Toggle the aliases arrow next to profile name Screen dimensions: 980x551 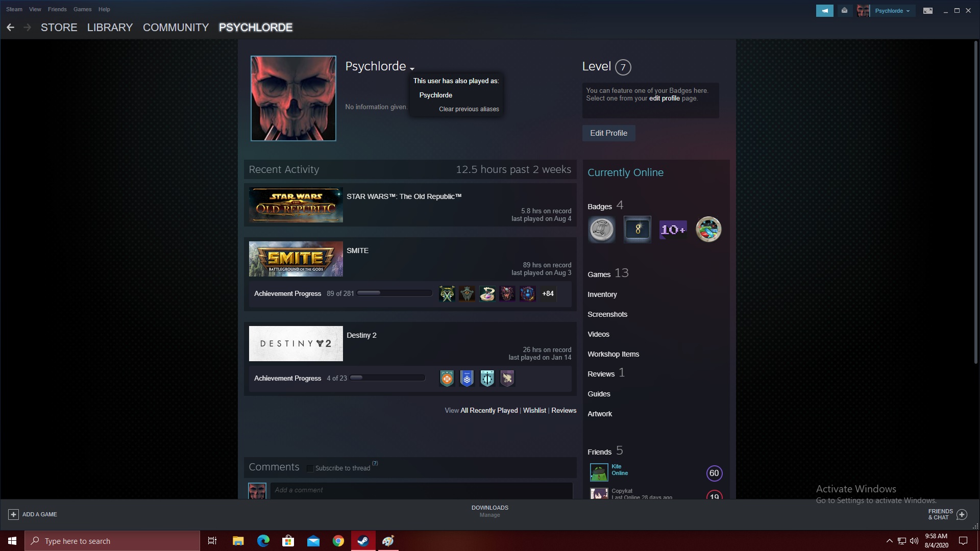[x=412, y=69]
